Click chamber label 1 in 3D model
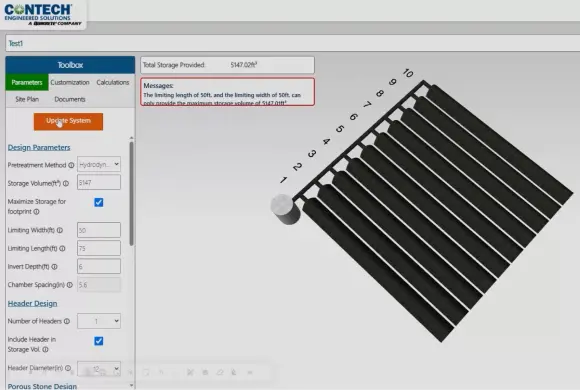The height and width of the screenshot is (390, 580). [x=283, y=180]
